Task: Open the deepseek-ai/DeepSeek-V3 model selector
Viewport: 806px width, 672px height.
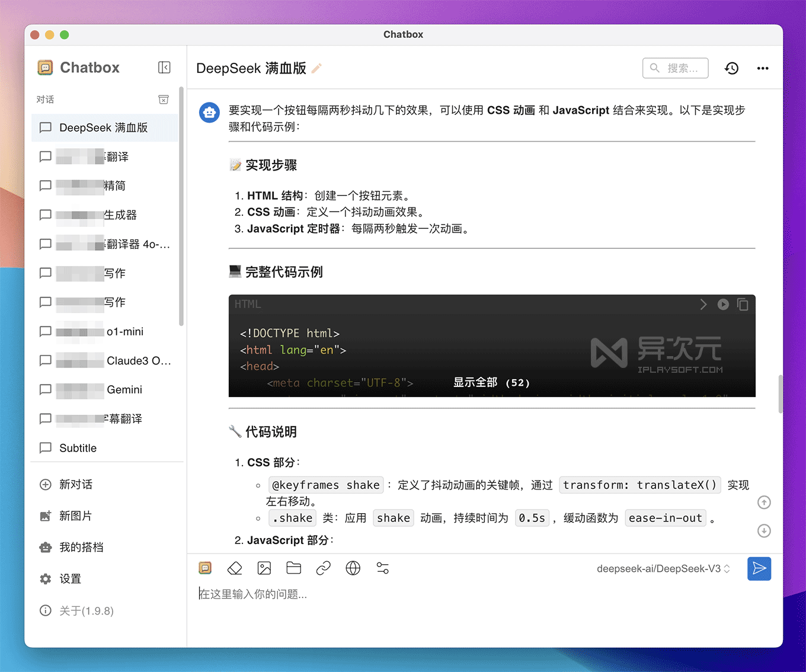Action: [663, 568]
